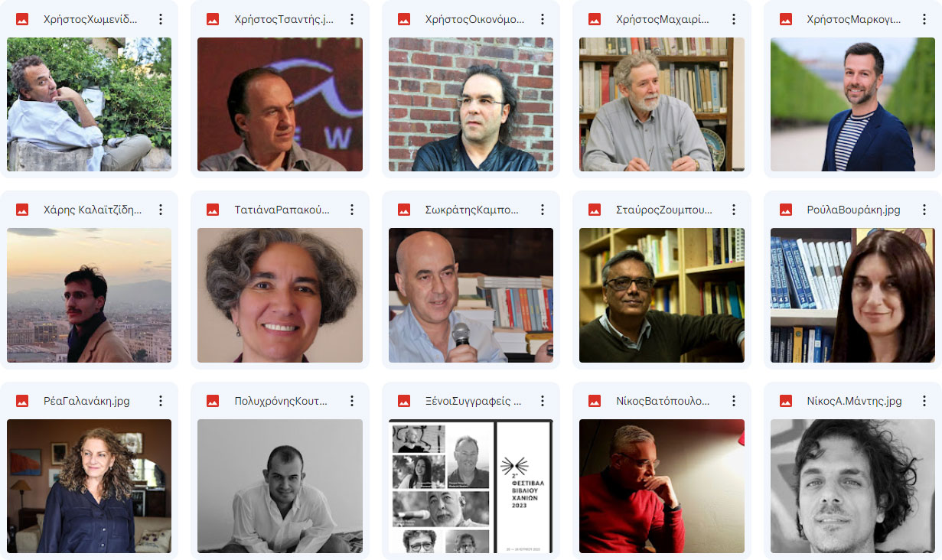
Task: Open more actions for ΝίκοςΒατόπουλο file
Action: (734, 401)
